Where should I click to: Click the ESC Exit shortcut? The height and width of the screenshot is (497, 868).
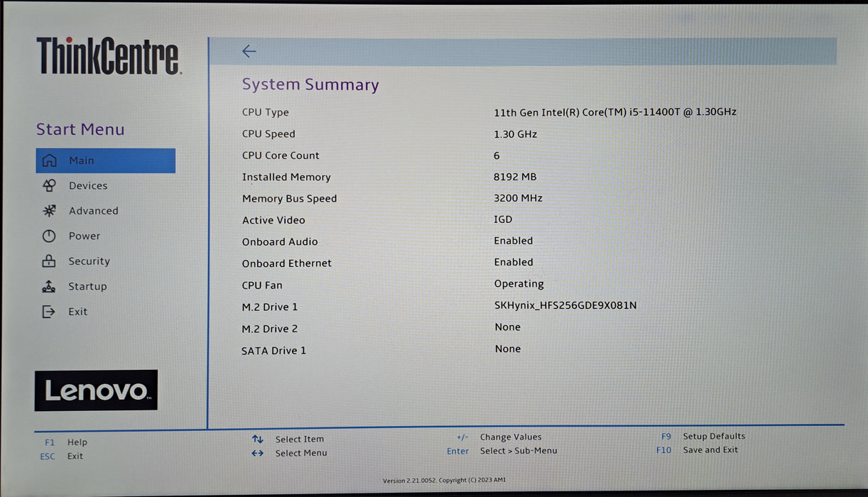tap(62, 457)
